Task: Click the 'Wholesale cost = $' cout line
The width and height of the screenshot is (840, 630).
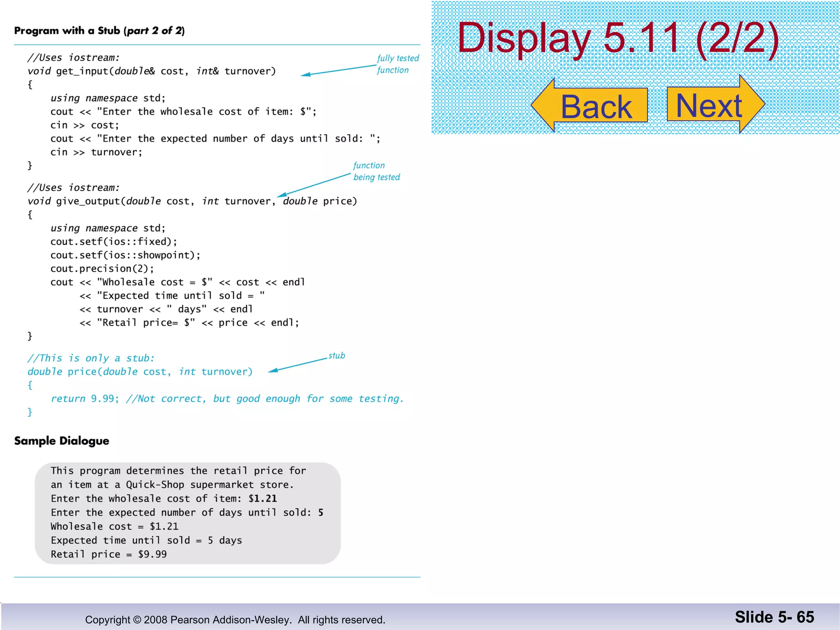Action: click(x=178, y=282)
